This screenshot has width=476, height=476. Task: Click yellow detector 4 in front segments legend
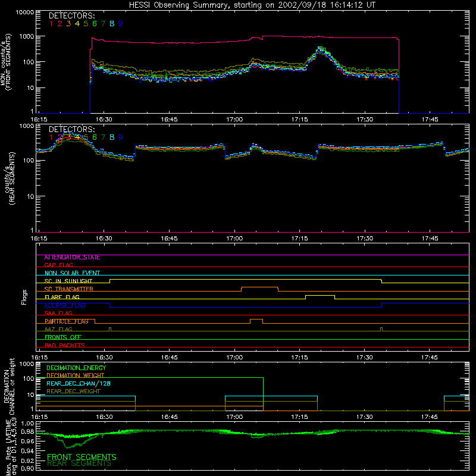tap(77, 24)
